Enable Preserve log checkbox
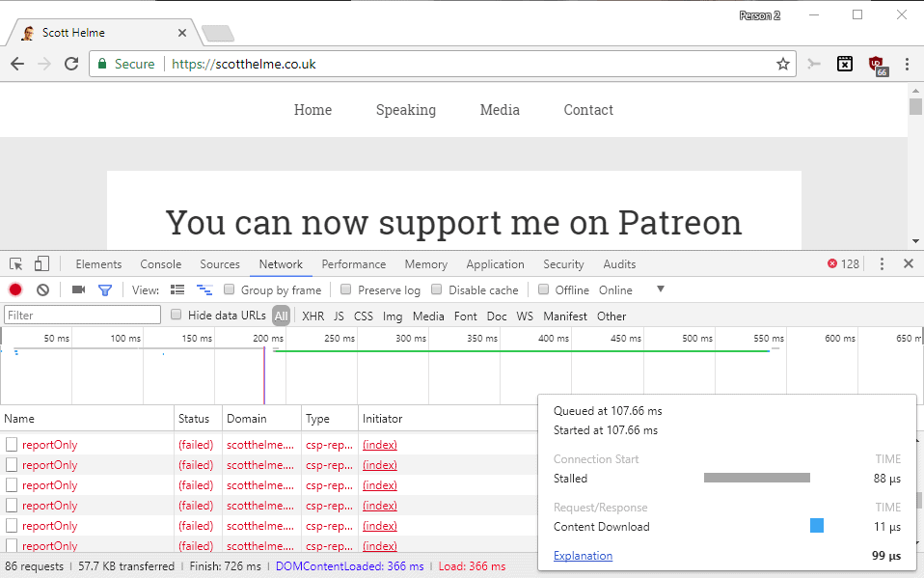924x578 pixels. 346,289
